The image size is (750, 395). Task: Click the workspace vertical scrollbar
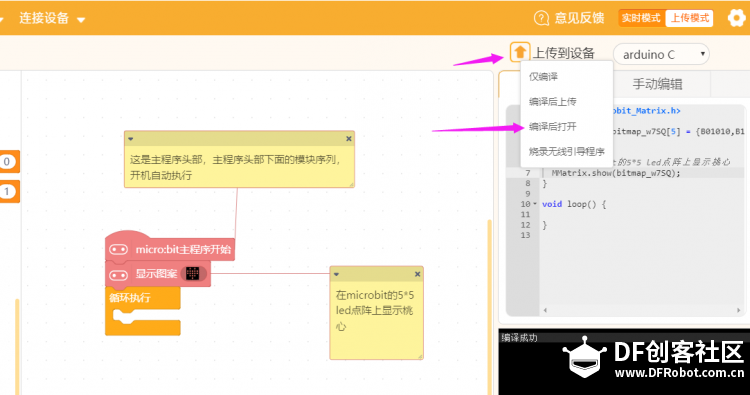489,306
